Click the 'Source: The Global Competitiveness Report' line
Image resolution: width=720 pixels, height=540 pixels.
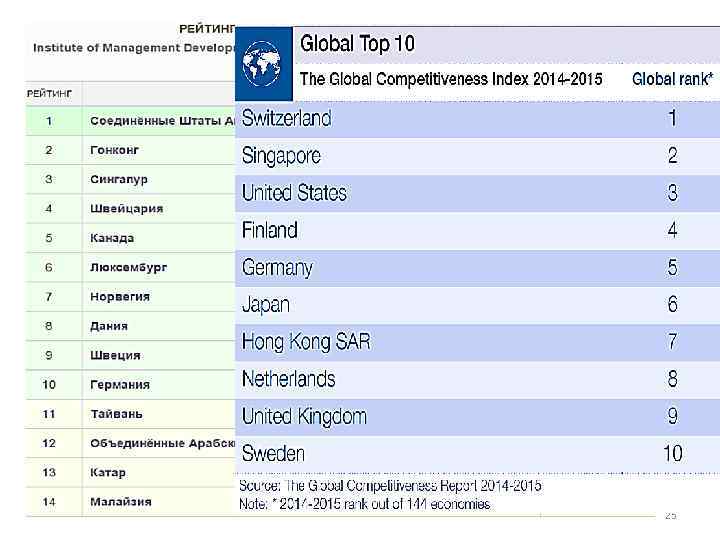coord(390,485)
